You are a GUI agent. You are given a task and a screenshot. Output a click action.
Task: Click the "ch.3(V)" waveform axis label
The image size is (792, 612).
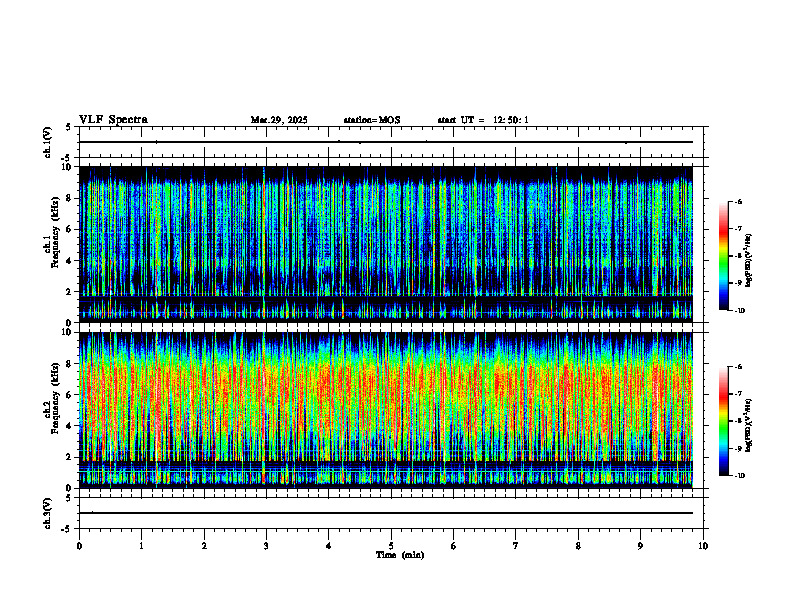coord(48,513)
